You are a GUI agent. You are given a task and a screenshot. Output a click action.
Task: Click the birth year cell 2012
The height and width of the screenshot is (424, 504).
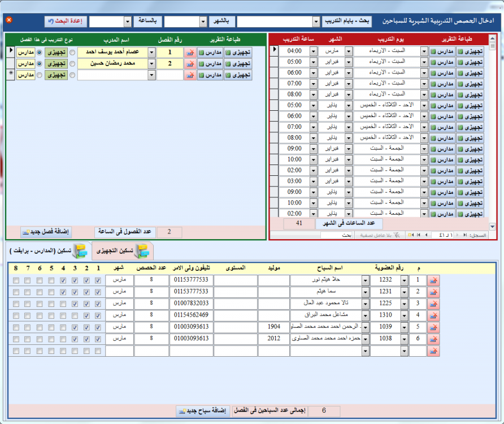[274, 339]
